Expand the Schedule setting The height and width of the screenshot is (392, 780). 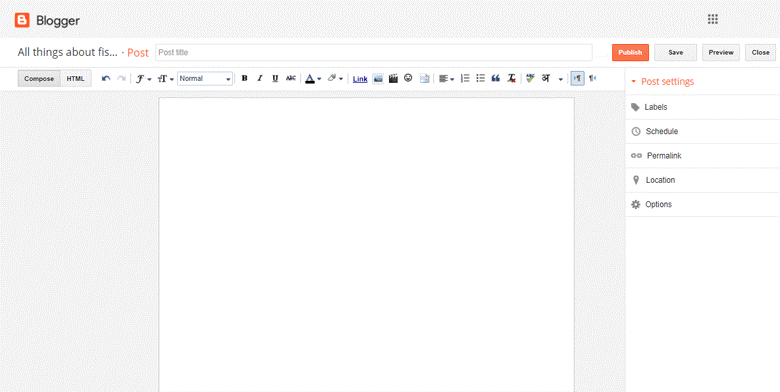point(702,131)
